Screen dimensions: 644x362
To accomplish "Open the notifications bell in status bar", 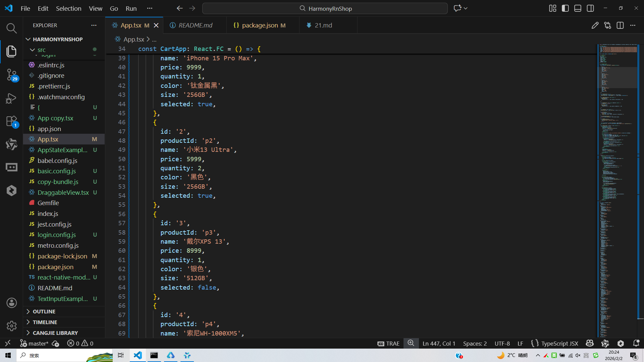I will (636, 343).
